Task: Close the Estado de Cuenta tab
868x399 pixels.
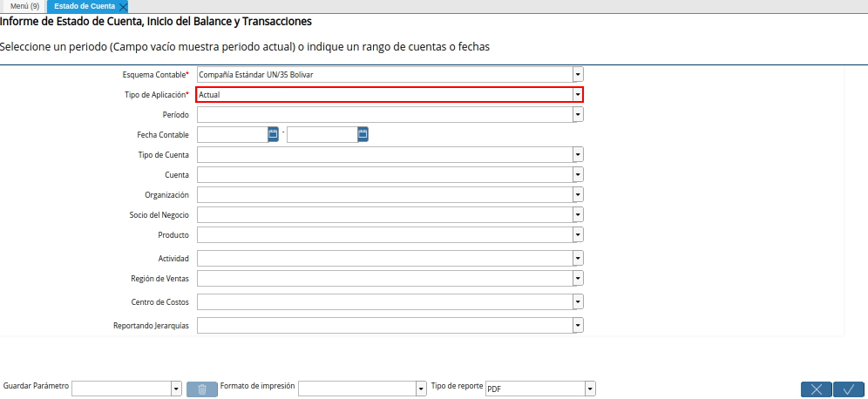Action: coord(124,7)
